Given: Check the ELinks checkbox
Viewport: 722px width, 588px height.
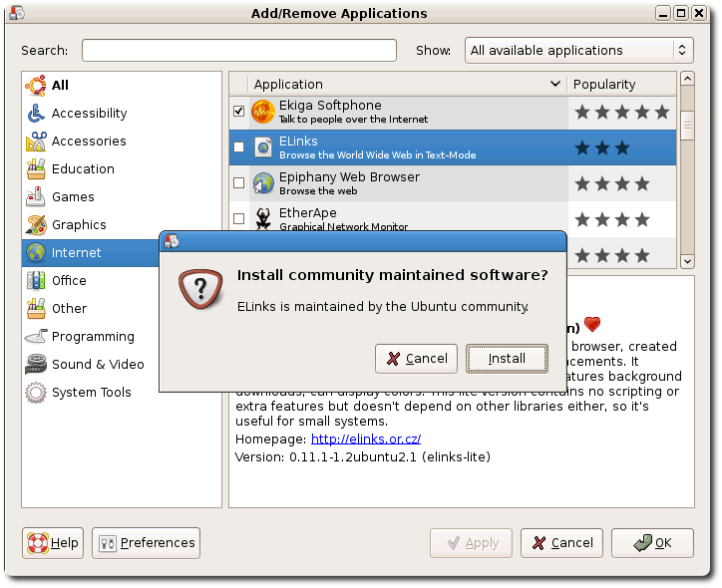Looking at the screenshot, I should pyautogui.click(x=239, y=147).
